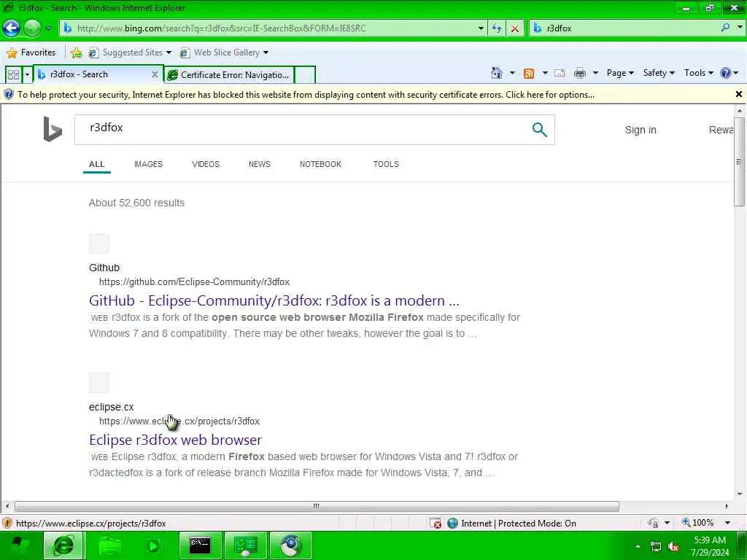Image resolution: width=747 pixels, height=560 pixels.
Task: Open feeds dropdown arrow
Action: pyautogui.click(x=544, y=73)
